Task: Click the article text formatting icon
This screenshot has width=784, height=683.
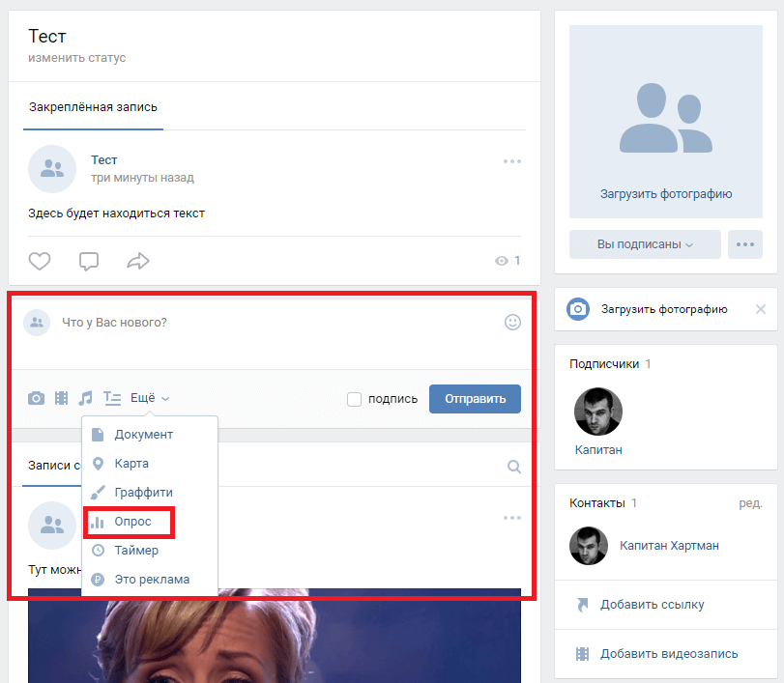Action: (x=112, y=398)
